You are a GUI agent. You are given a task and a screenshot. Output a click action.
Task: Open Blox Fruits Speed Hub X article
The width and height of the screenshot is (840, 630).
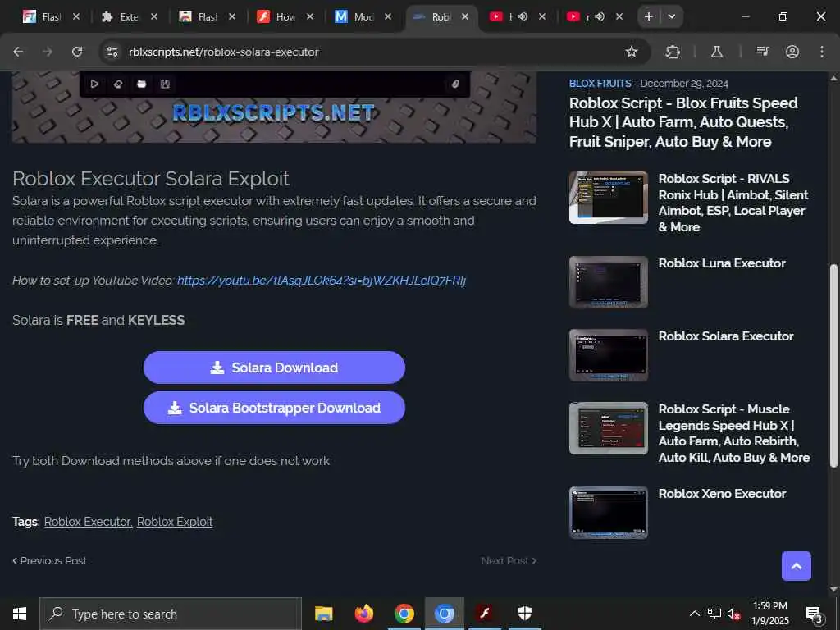click(x=683, y=122)
